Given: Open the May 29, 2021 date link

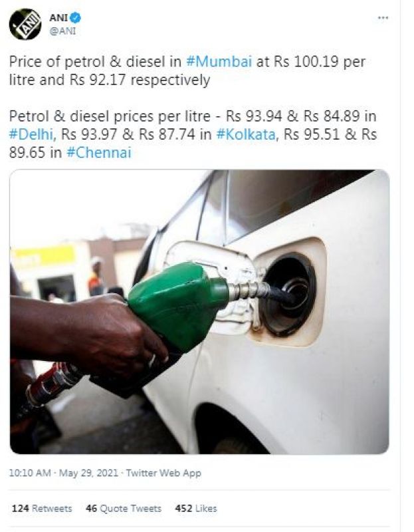Looking at the screenshot, I should click(88, 473).
